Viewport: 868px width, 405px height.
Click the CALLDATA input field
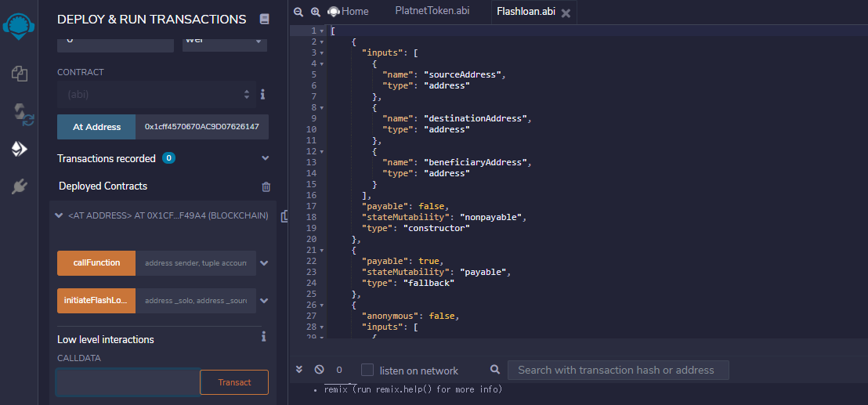(128, 382)
